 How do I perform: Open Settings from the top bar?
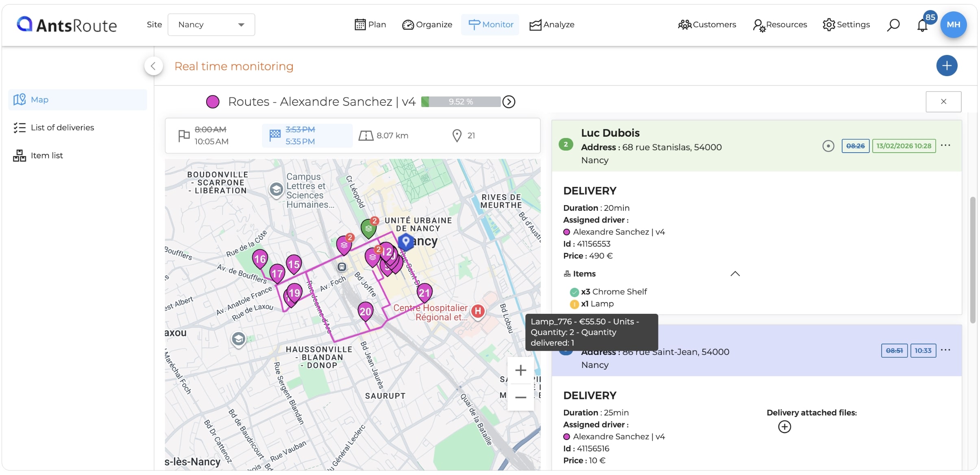pos(846,24)
